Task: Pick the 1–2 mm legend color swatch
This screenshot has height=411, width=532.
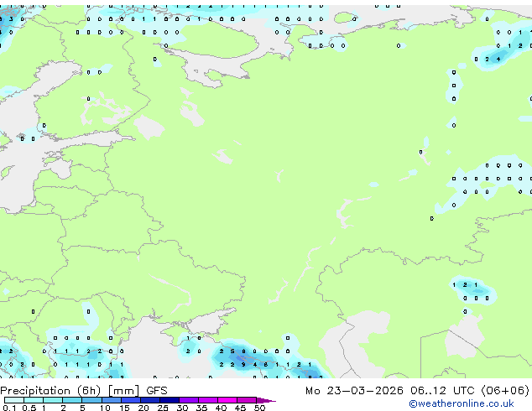Action: tap(53, 400)
